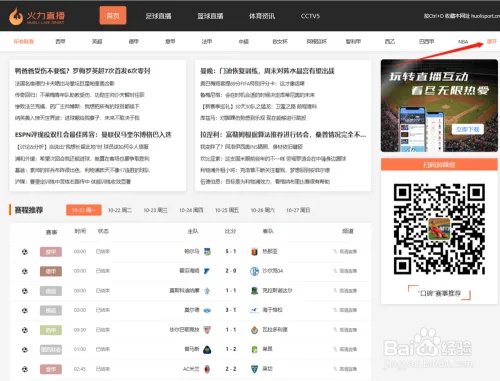Screen dimensions: 500x381
Task: Click the 热那亚 away team crest
Action: pos(254,251)
